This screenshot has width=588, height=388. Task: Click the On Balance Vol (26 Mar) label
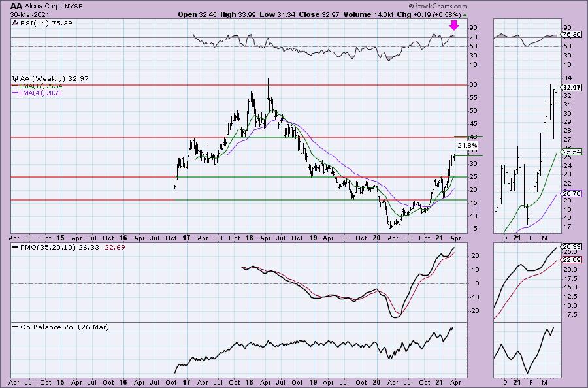[x=65, y=327]
